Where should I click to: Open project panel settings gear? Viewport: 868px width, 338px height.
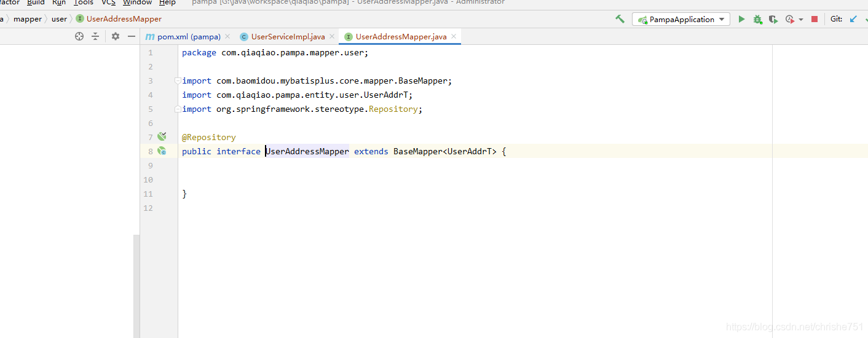pos(116,36)
